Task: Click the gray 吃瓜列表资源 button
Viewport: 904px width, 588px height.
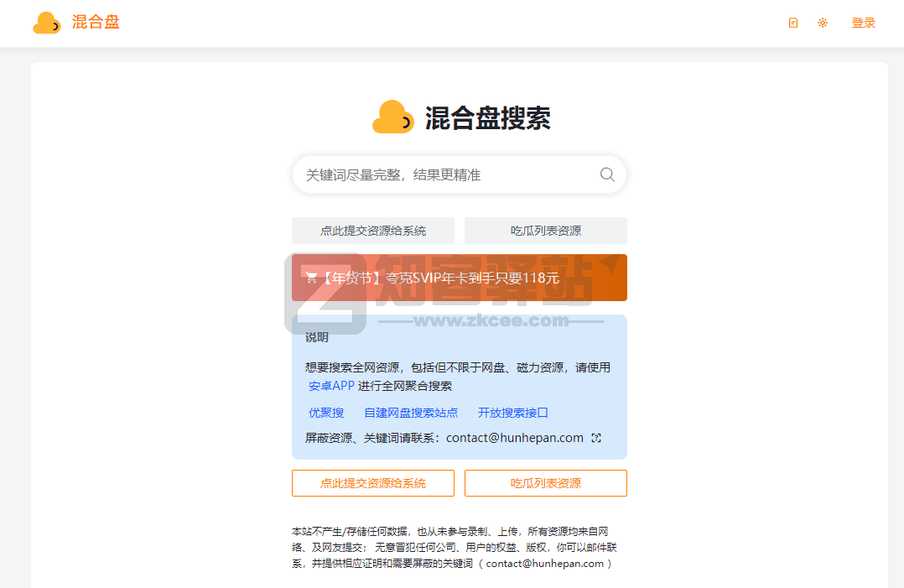Action: 546,230
